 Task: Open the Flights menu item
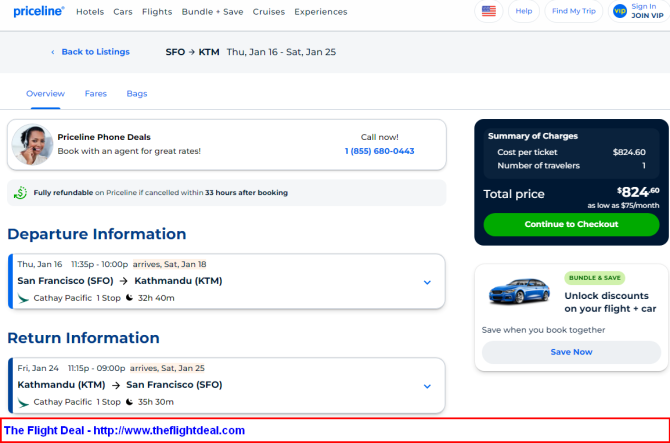(x=157, y=12)
